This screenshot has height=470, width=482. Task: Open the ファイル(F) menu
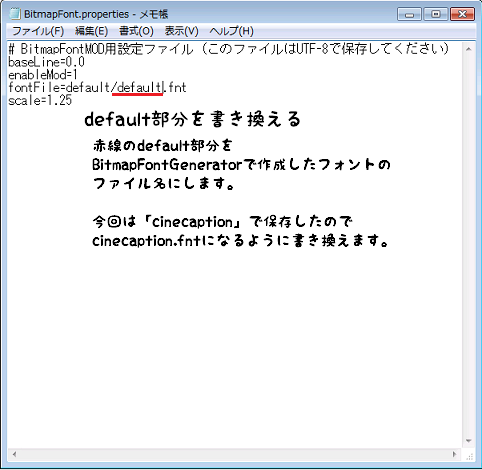point(38,31)
